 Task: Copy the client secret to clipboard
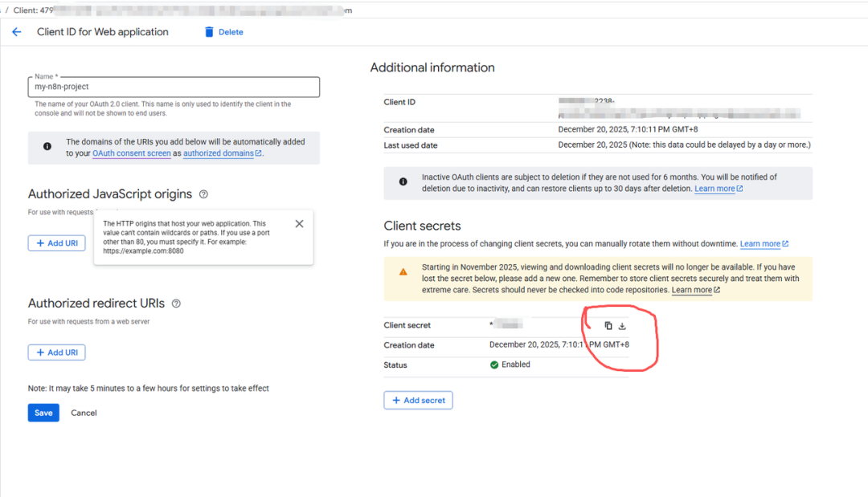(608, 326)
